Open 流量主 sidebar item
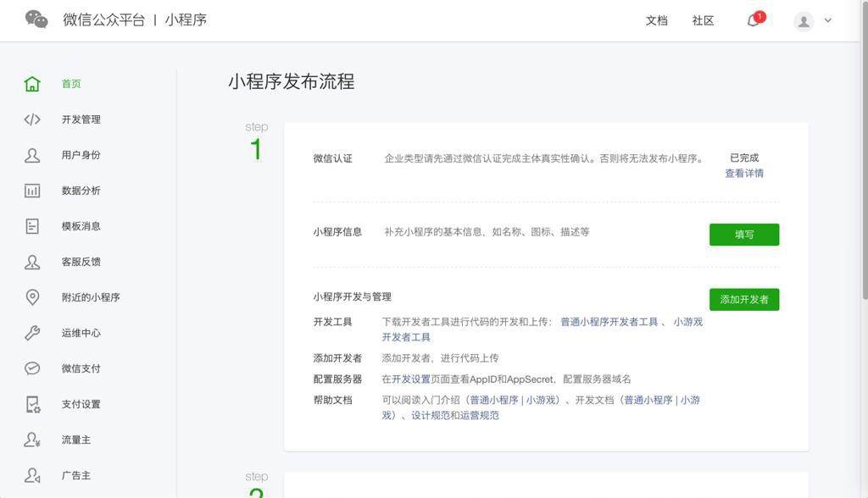The width and height of the screenshot is (868, 498). 76,440
